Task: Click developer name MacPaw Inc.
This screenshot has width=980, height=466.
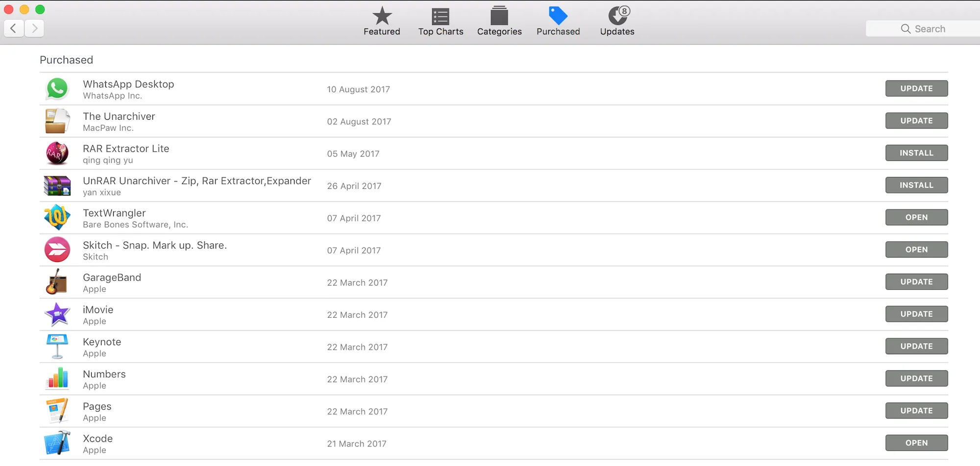Action: tap(108, 128)
